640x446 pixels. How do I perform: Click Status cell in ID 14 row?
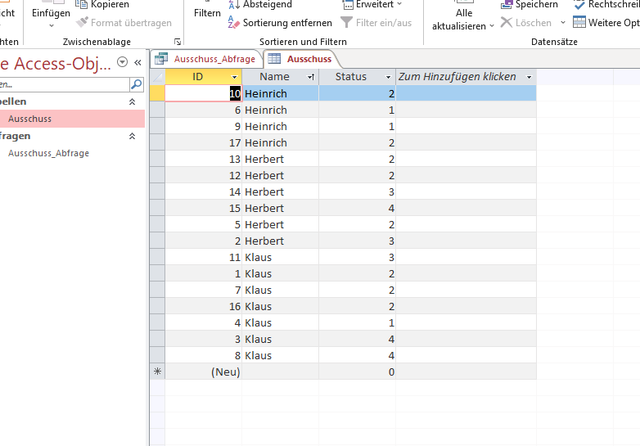357,192
